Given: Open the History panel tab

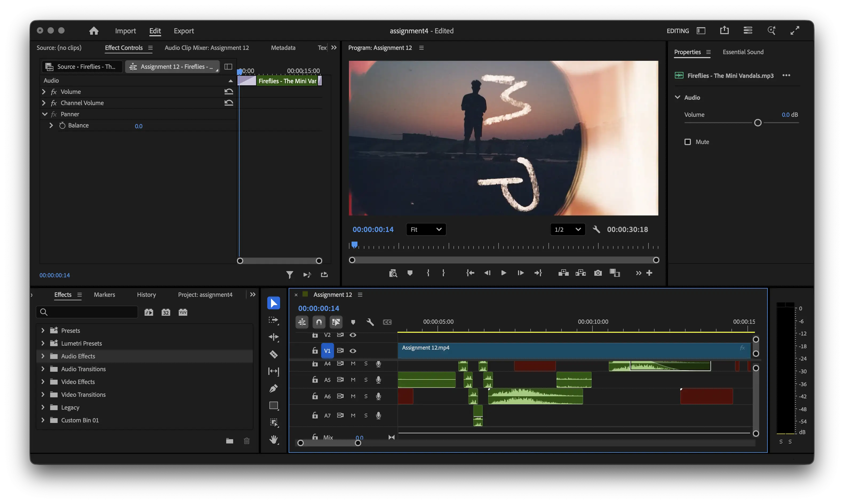Looking at the screenshot, I should 146,295.
